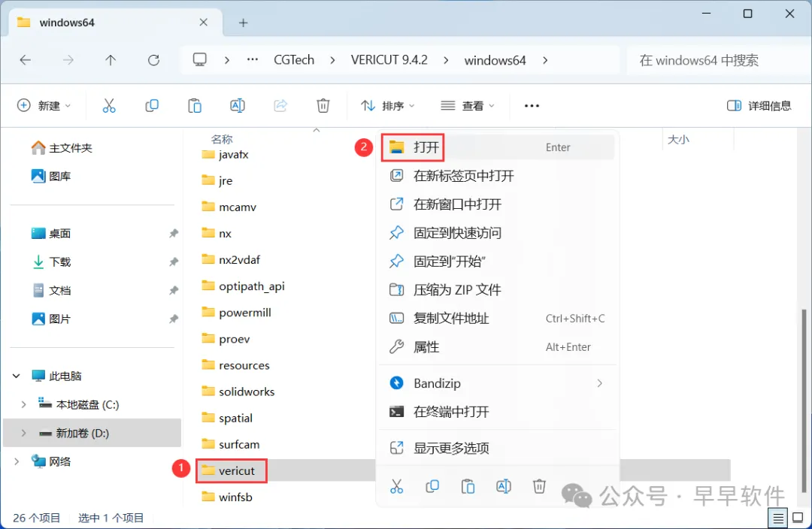
Task: Expand the 网络 tree node
Action: 17,461
